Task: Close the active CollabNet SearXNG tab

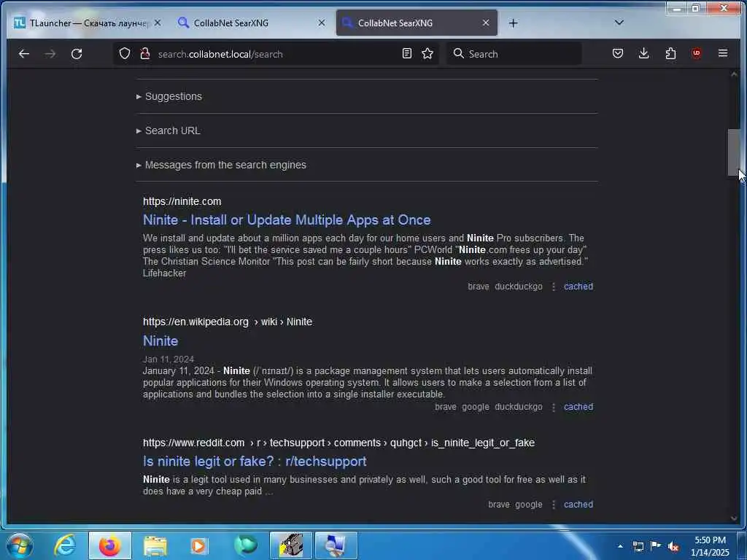Action: coord(486,23)
